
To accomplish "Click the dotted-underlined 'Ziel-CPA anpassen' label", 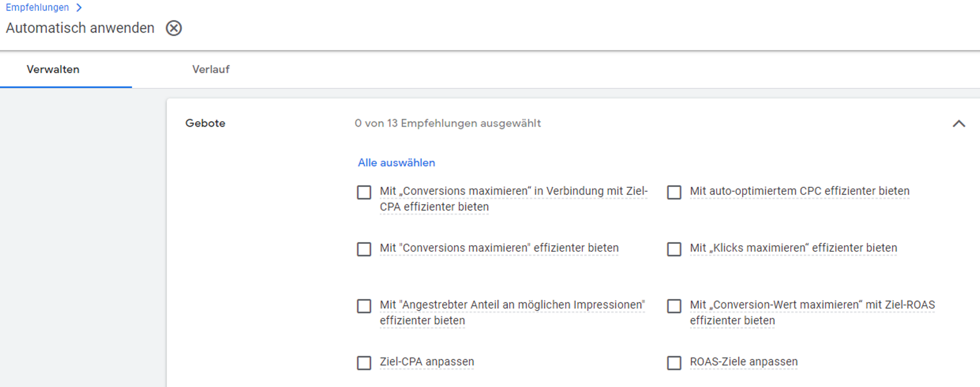I will click(x=427, y=362).
